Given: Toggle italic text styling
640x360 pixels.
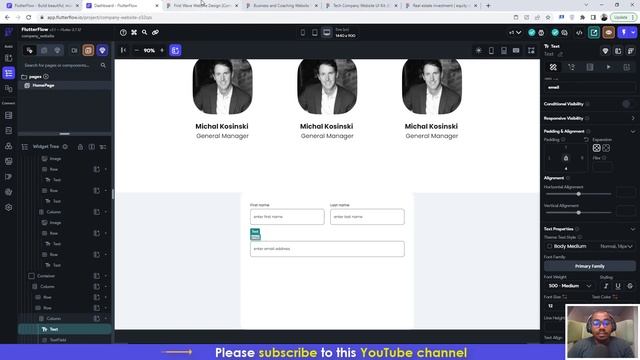Looking at the screenshot, I should pos(606,286).
